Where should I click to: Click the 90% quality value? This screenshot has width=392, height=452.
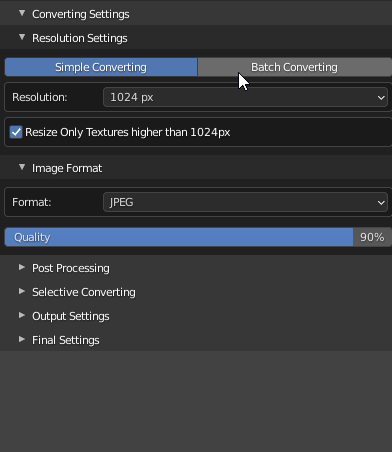(x=372, y=237)
